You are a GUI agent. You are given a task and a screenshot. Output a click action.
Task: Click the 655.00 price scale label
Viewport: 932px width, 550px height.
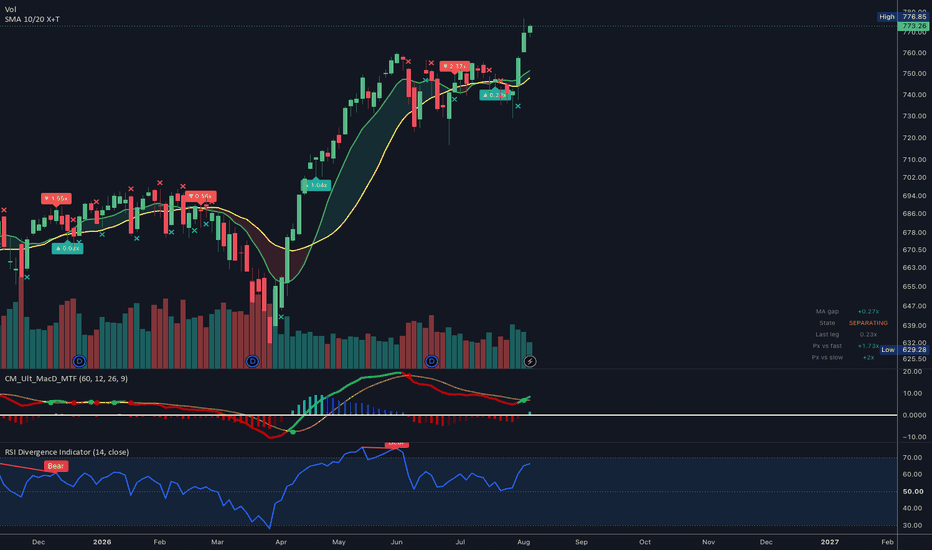click(x=914, y=287)
